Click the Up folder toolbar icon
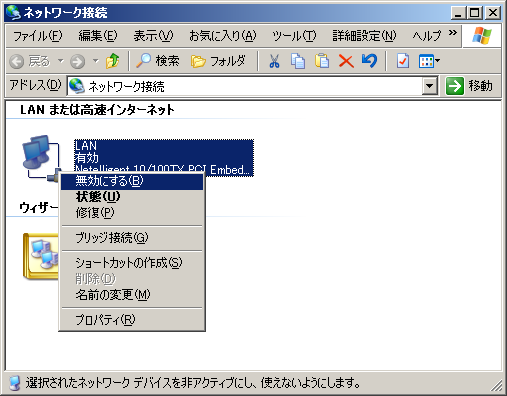Viewport: 507px width, 396px height. pos(112,61)
